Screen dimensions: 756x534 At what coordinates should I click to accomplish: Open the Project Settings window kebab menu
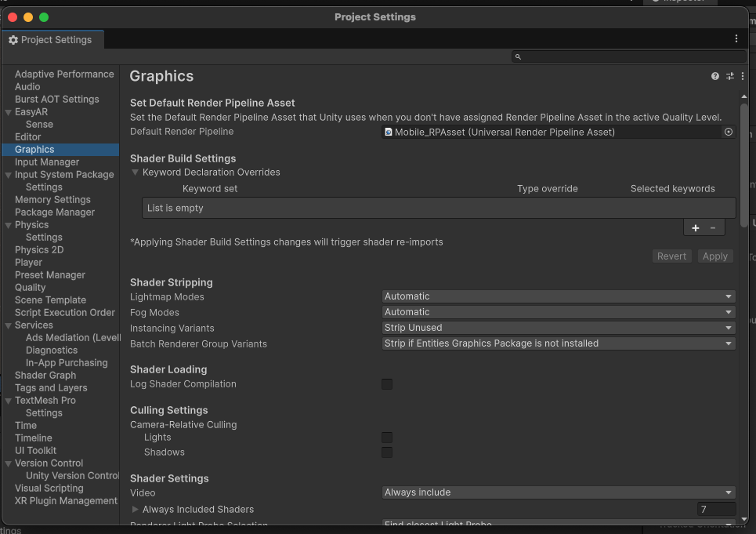point(736,38)
